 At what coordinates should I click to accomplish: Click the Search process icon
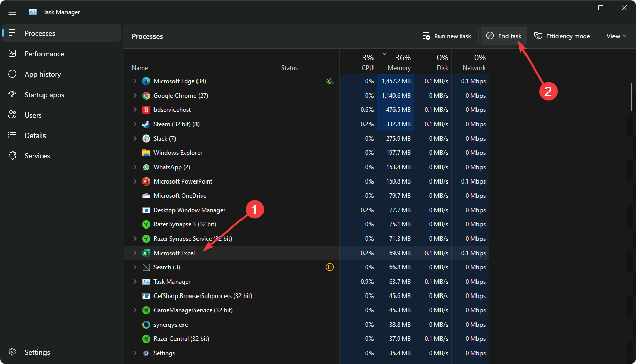click(x=146, y=267)
